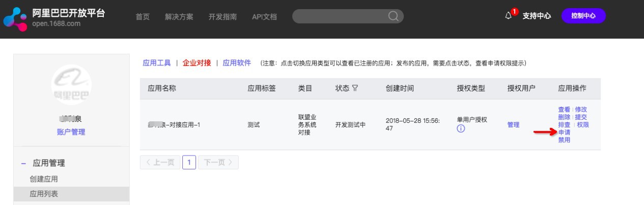The width and height of the screenshot is (644, 205).
Task: Click the 开发测试中 status cell
Action: point(351,124)
